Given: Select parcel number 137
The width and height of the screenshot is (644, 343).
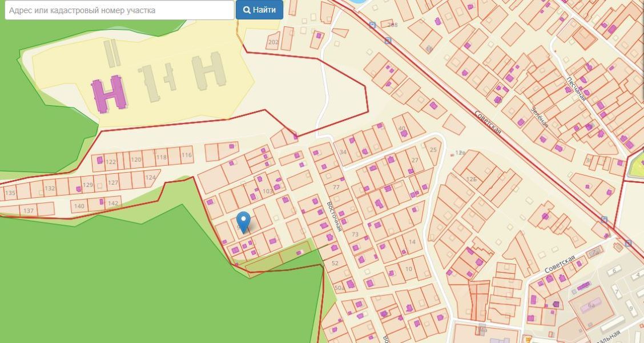Looking at the screenshot, I should pyautogui.click(x=29, y=211).
